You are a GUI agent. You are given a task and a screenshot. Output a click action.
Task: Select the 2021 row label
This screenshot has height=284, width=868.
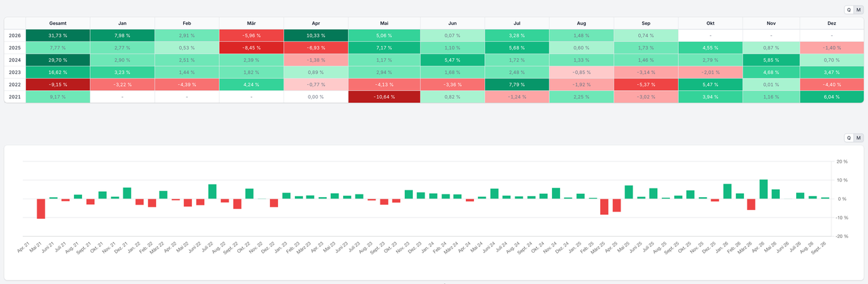(x=15, y=96)
